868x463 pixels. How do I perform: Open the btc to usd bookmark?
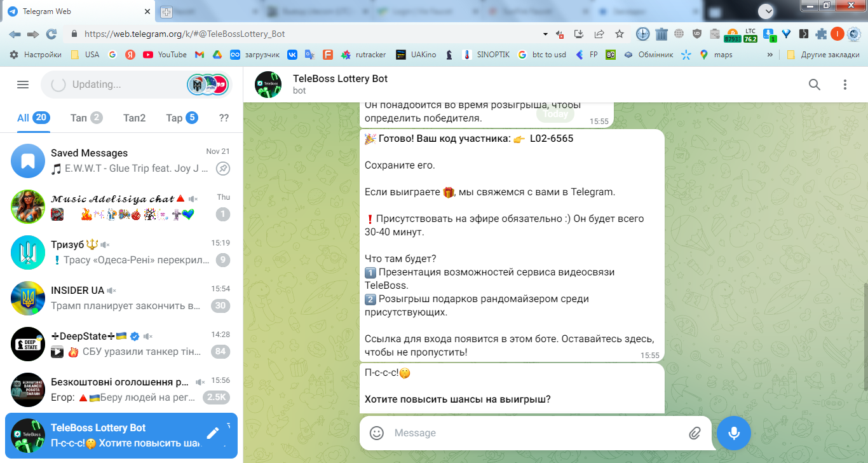click(542, 55)
